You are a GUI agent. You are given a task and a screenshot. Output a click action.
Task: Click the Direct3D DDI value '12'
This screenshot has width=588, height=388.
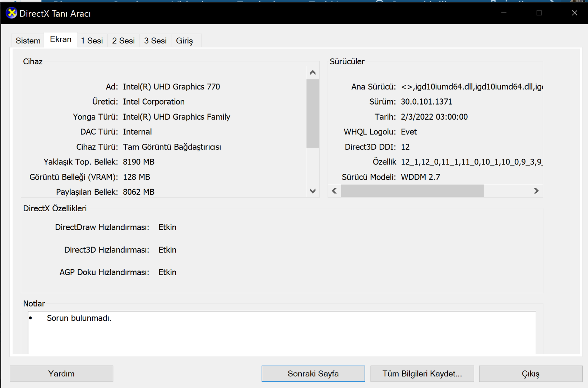coord(405,147)
